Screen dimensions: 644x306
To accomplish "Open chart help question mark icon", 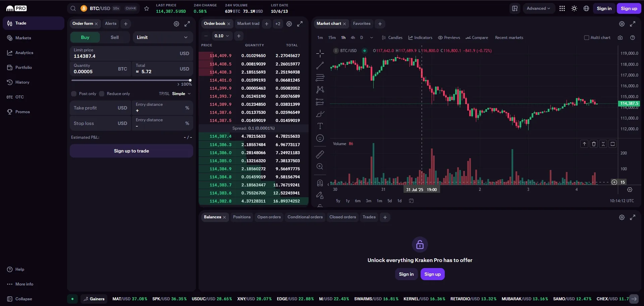I will point(633,38).
